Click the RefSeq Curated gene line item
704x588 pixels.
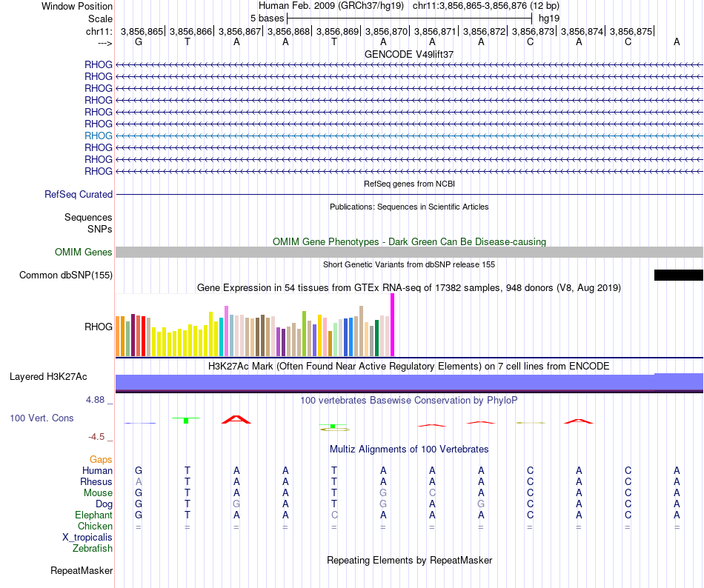point(410,194)
